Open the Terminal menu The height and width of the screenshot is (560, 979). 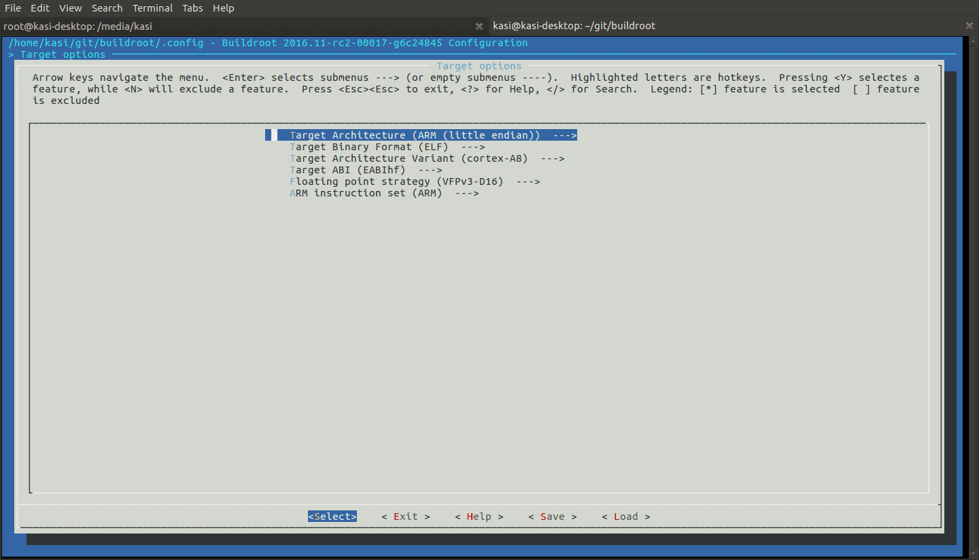coord(152,8)
